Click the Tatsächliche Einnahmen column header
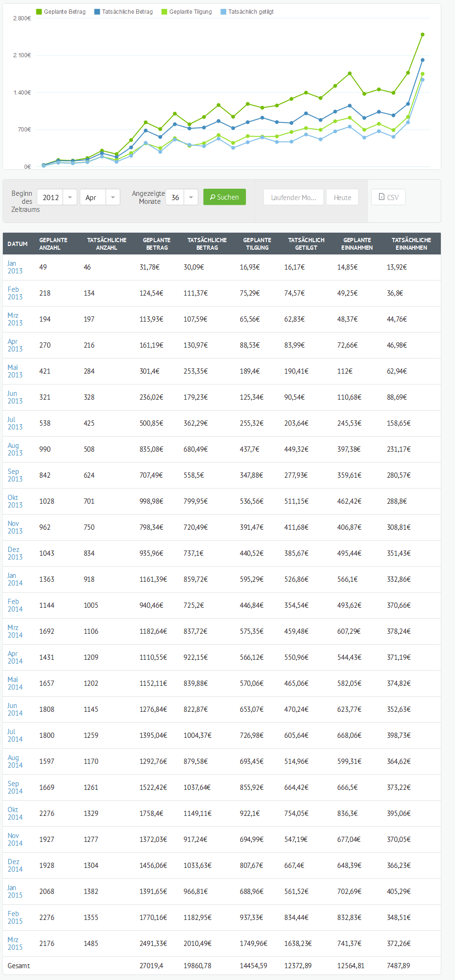The height and width of the screenshot is (980, 455). coord(411,244)
